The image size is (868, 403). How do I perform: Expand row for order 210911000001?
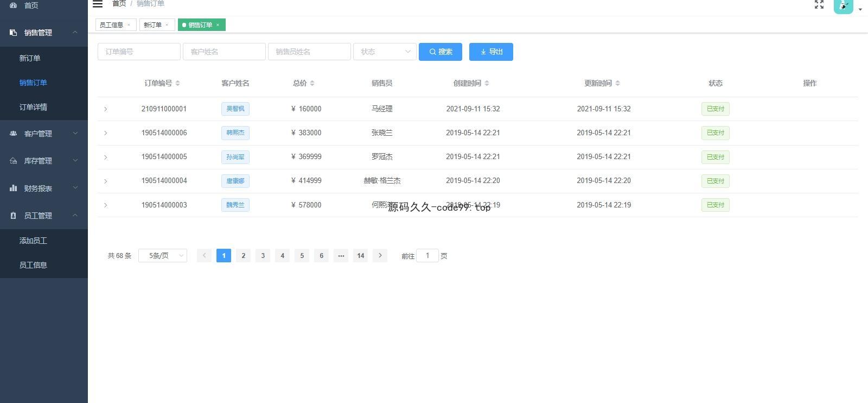point(105,109)
